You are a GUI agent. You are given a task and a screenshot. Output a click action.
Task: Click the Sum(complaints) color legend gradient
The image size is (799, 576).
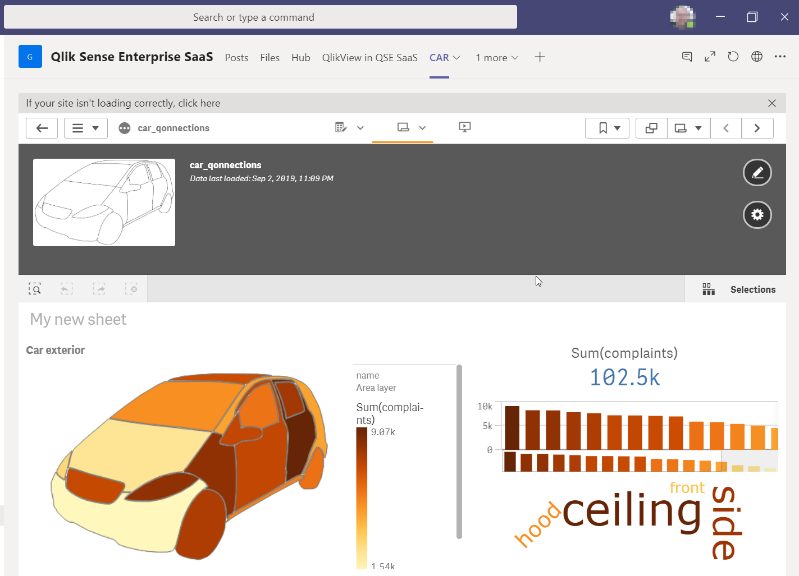point(361,498)
